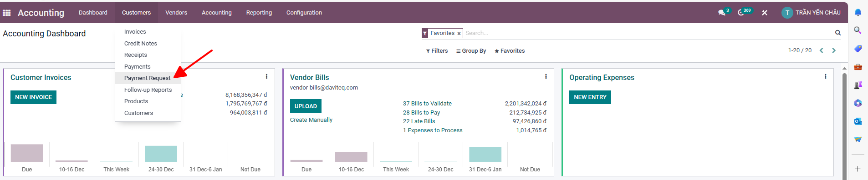Go to next page of dashboard records
Viewport: 868px width, 180px height.
click(834, 50)
